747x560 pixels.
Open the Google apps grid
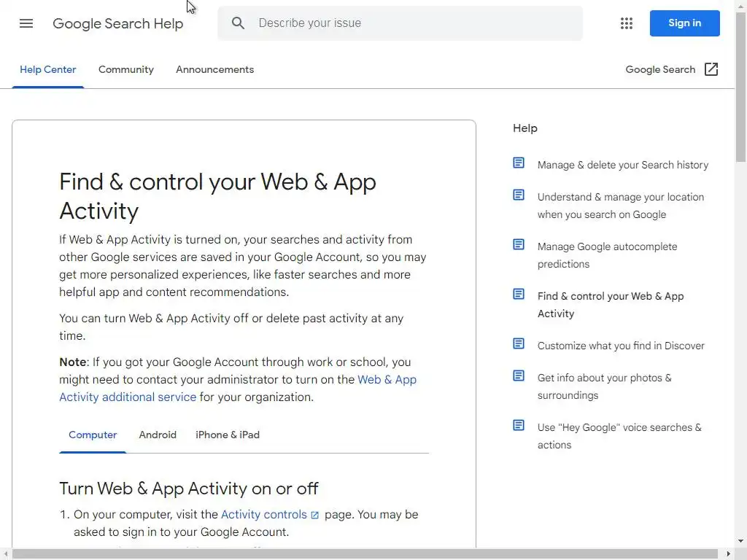click(x=626, y=23)
